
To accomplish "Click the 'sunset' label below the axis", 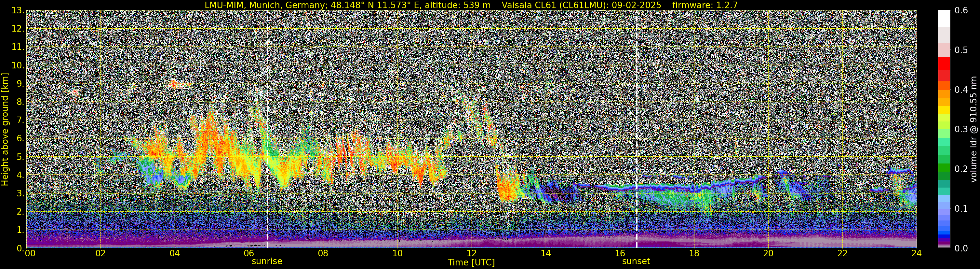I will pos(636,262).
